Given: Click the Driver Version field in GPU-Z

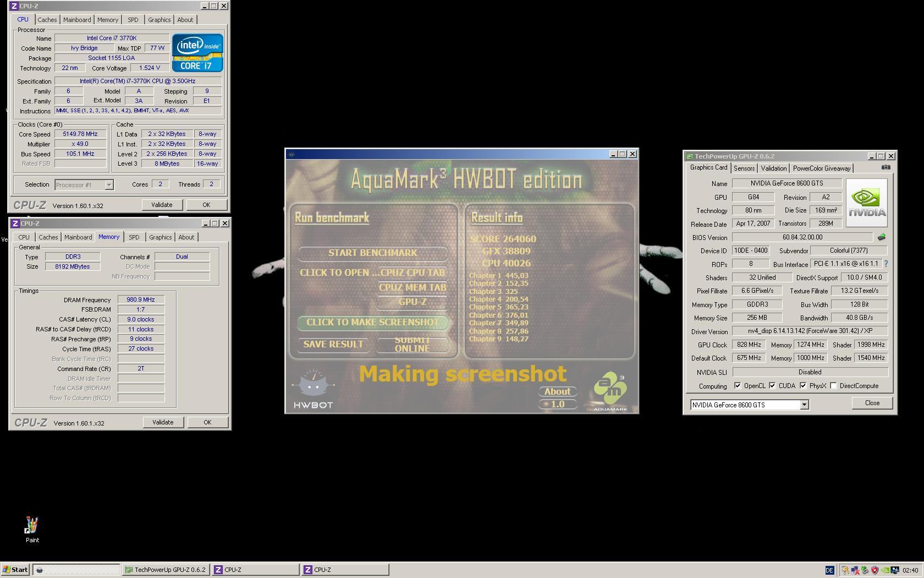Looking at the screenshot, I should [810, 331].
